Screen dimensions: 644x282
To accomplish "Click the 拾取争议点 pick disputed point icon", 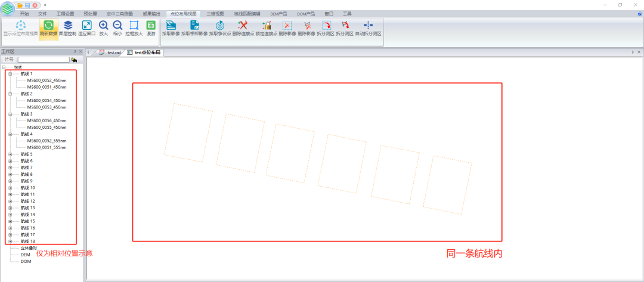I will pyautogui.click(x=219, y=27).
